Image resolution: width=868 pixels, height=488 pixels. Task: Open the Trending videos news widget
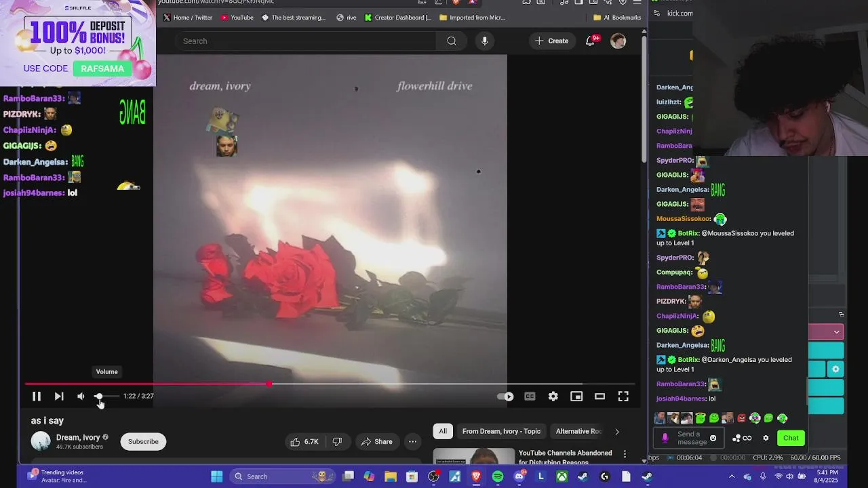(x=58, y=476)
